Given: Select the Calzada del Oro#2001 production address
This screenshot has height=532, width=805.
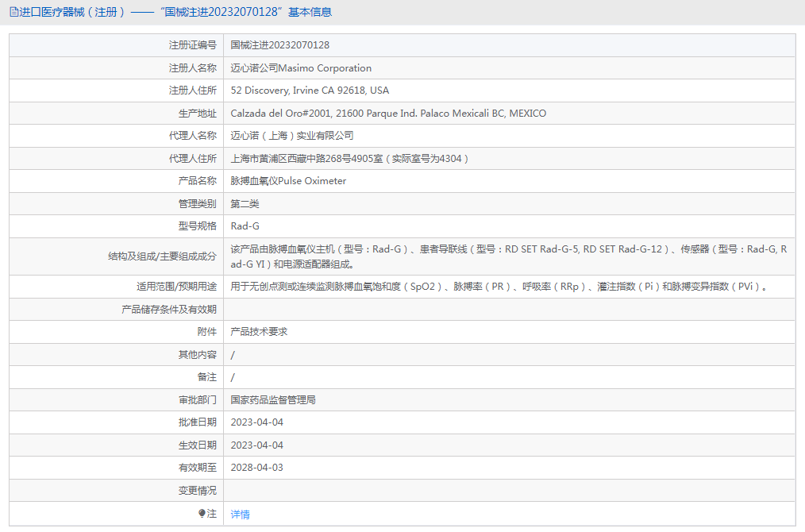Looking at the screenshot, I should pos(388,113).
